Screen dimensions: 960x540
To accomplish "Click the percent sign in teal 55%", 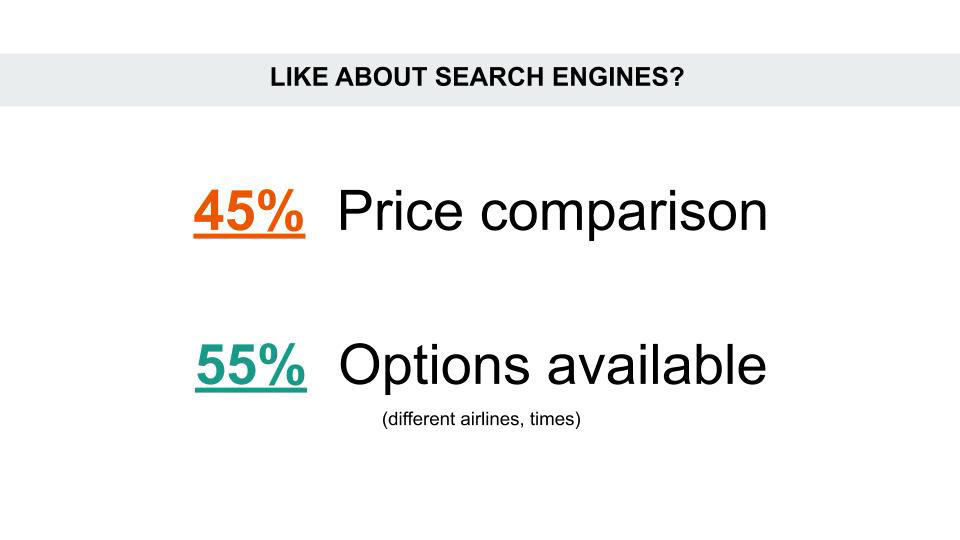I will click(x=285, y=365).
